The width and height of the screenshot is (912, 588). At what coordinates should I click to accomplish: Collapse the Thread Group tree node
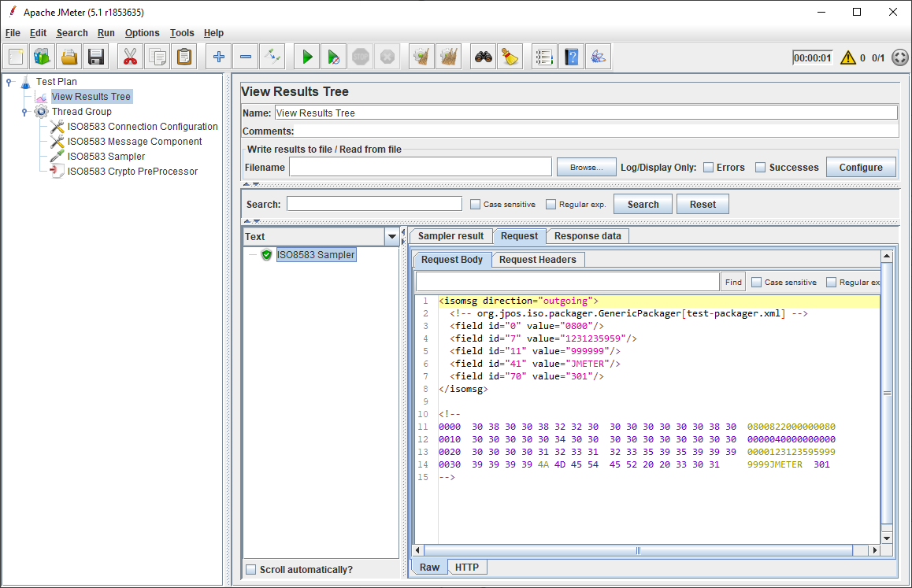point(25,112)
